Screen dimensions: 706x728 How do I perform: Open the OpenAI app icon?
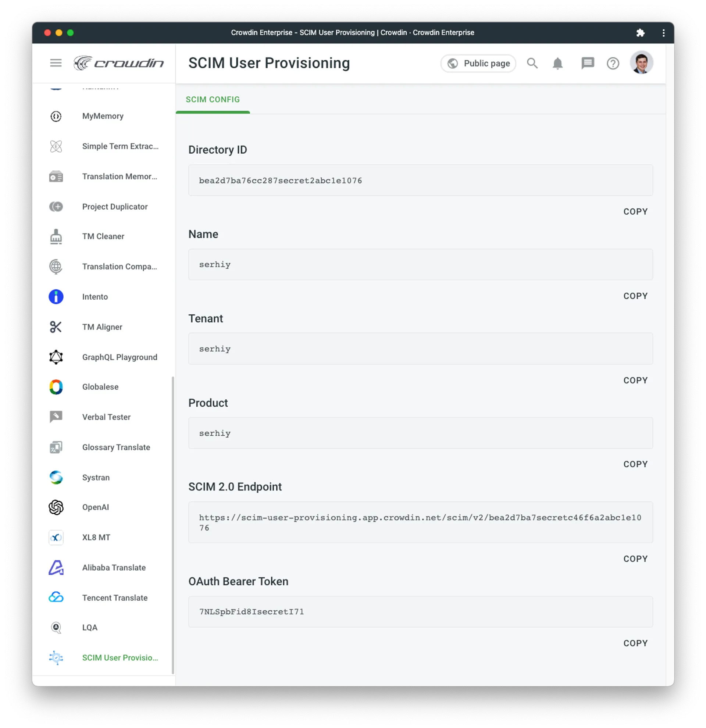(56, 507)
